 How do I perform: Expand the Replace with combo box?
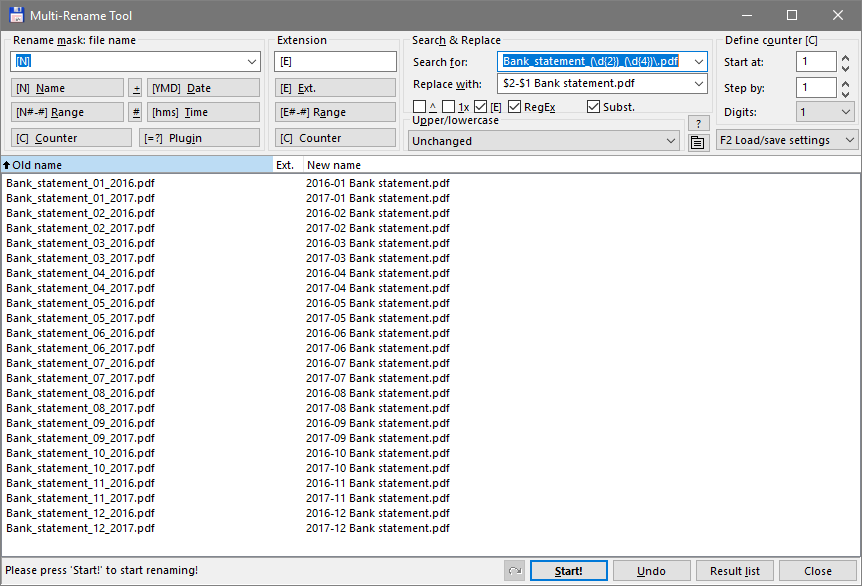tap(700, 83)
